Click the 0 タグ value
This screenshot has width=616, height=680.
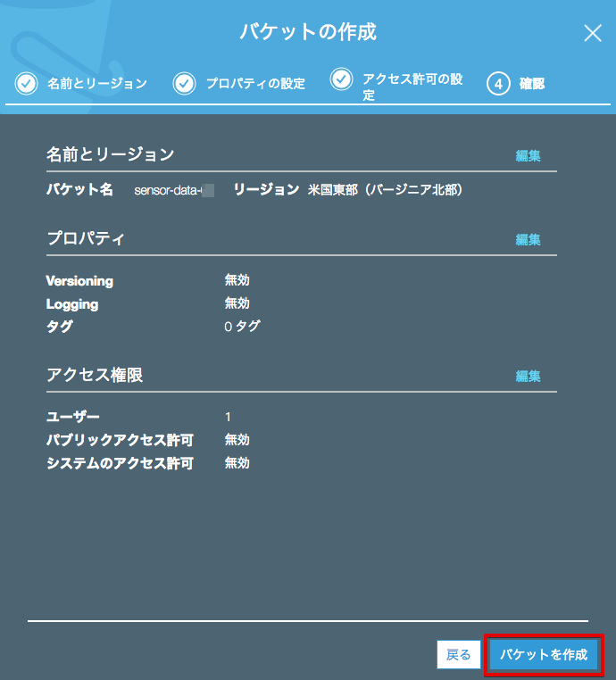(x=242, y=326)
